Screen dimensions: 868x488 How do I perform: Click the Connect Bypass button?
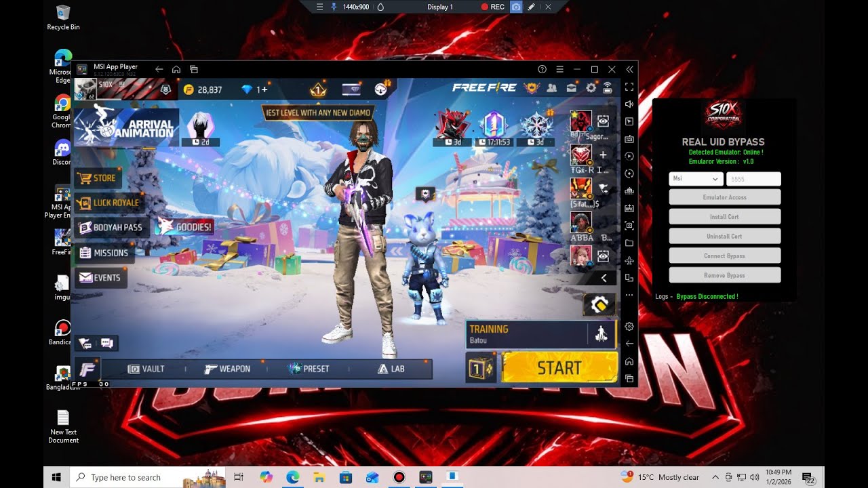click(725, 256)
